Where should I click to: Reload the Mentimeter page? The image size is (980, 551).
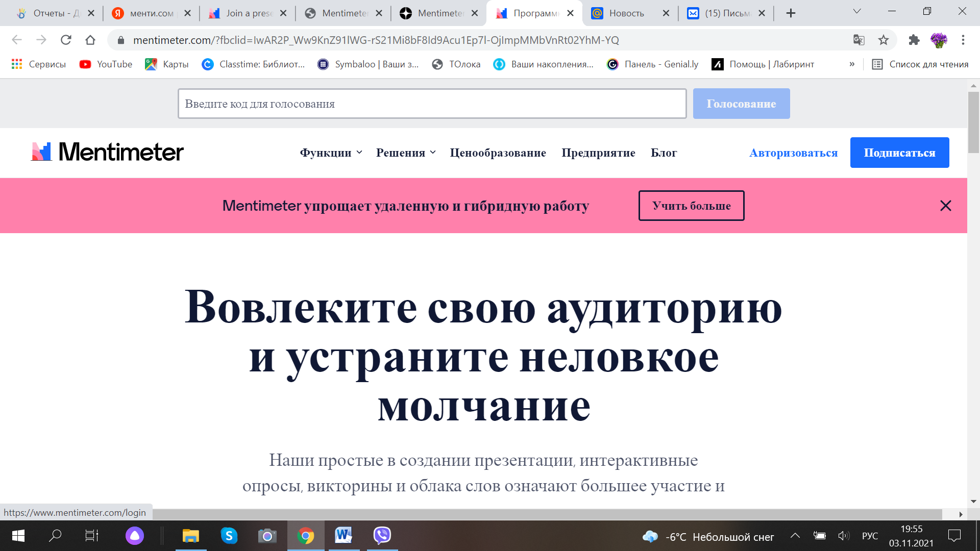[66, 40]
